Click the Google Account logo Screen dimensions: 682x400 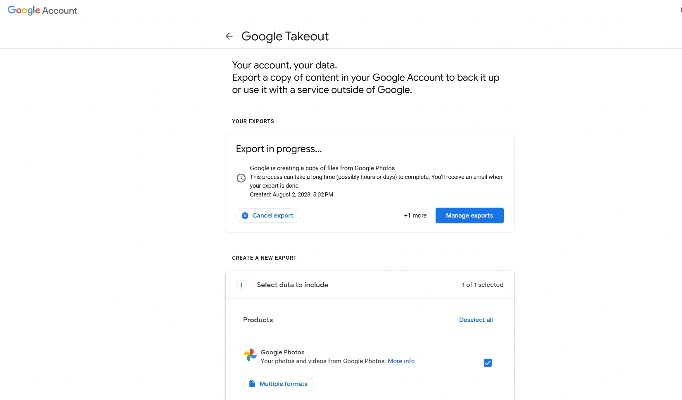click(42, 10)
